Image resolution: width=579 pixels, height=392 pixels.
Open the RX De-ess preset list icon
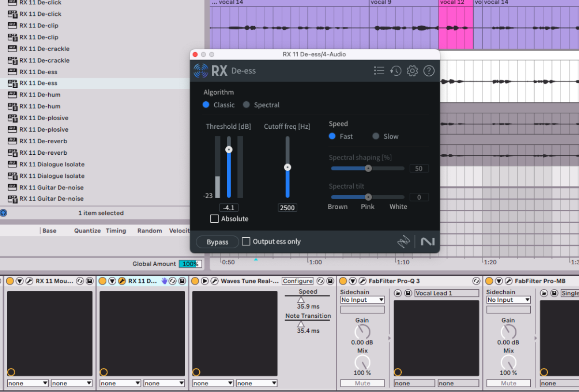tap(379, 71)
